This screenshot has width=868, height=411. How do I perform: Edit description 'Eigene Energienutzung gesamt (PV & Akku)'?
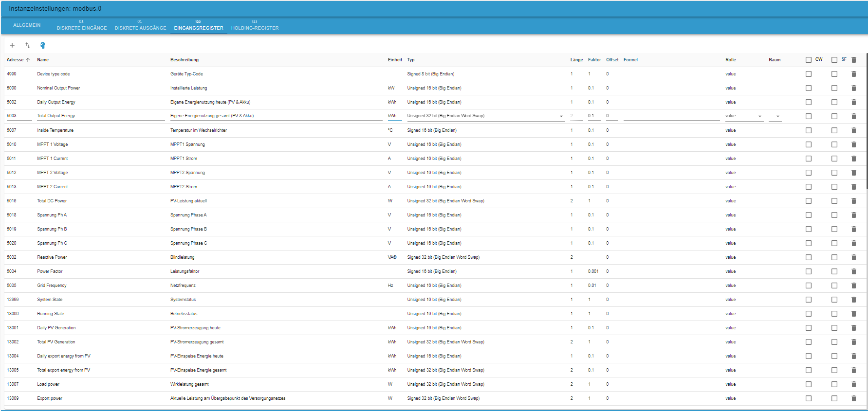pos(276,116)
